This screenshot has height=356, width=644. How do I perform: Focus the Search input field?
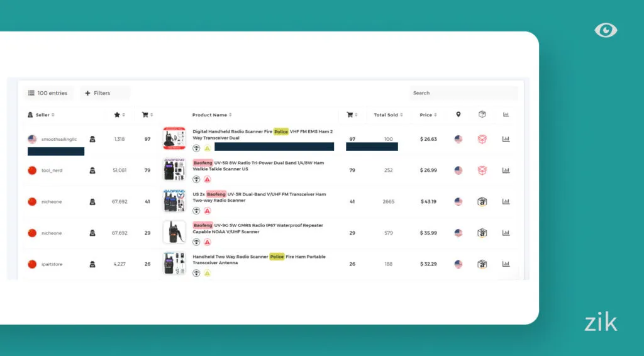pos(464,93)
